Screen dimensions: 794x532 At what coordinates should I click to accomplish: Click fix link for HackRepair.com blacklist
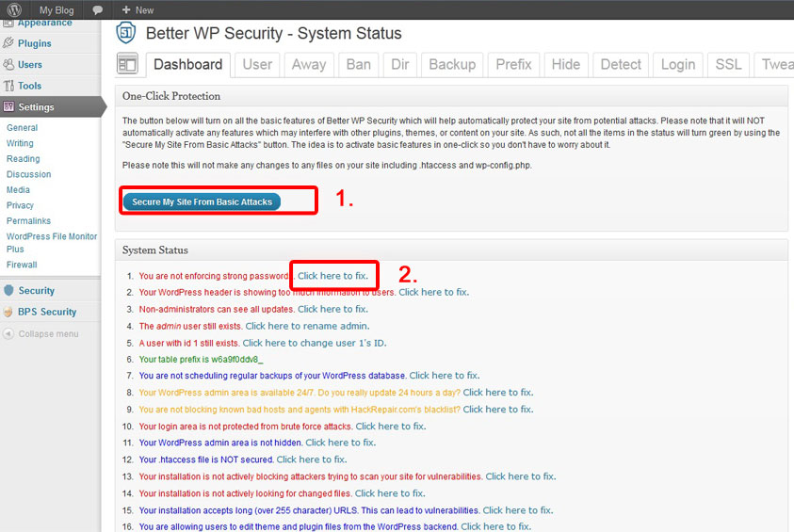point(498,409)
